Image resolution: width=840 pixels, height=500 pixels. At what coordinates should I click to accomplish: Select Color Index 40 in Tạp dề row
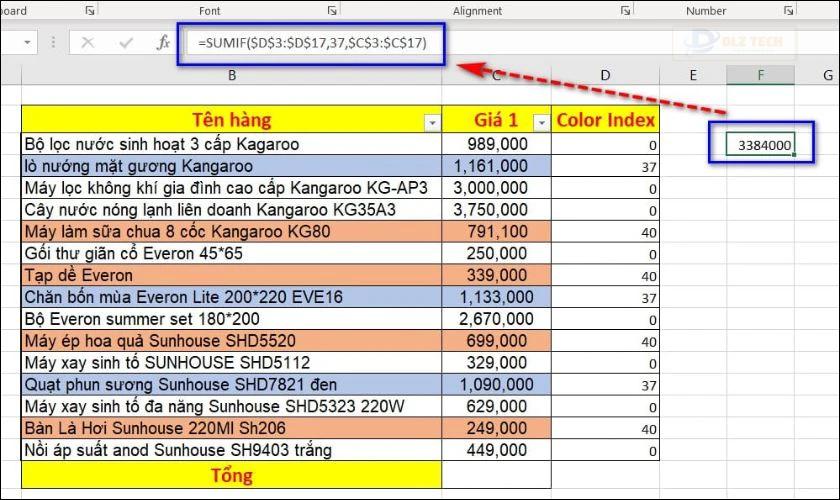tap(605, 275)
